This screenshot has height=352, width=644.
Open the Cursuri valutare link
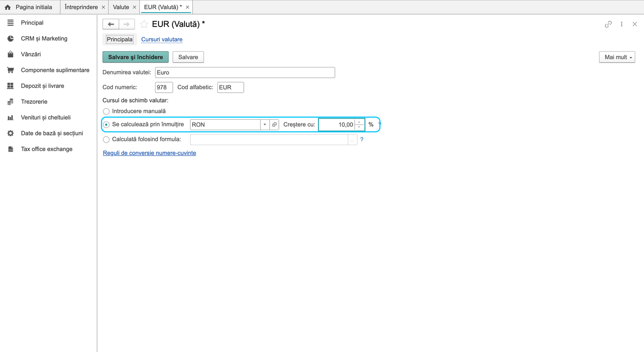(x=162, y=40)
